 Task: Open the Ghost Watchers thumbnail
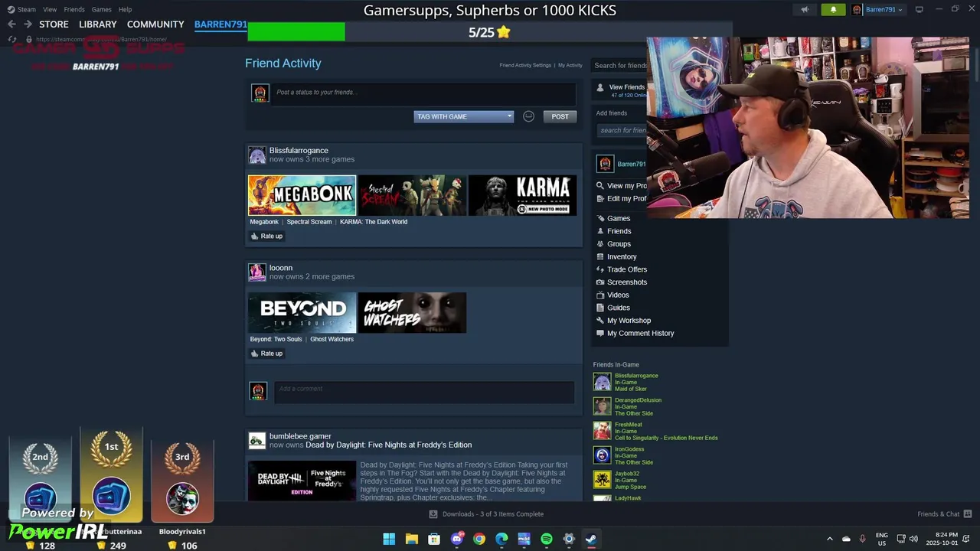[412, 312]
